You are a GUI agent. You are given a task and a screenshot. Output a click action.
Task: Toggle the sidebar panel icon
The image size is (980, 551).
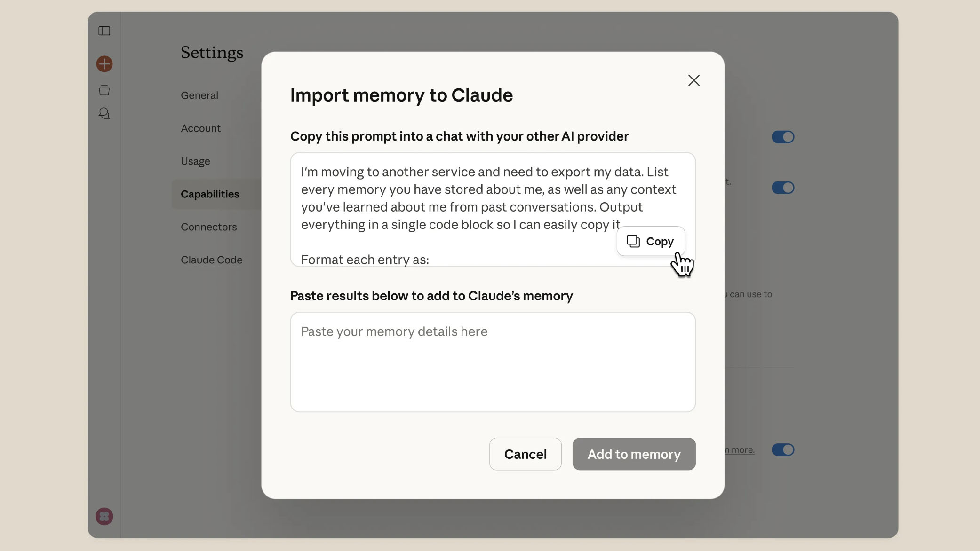(104, 31)
